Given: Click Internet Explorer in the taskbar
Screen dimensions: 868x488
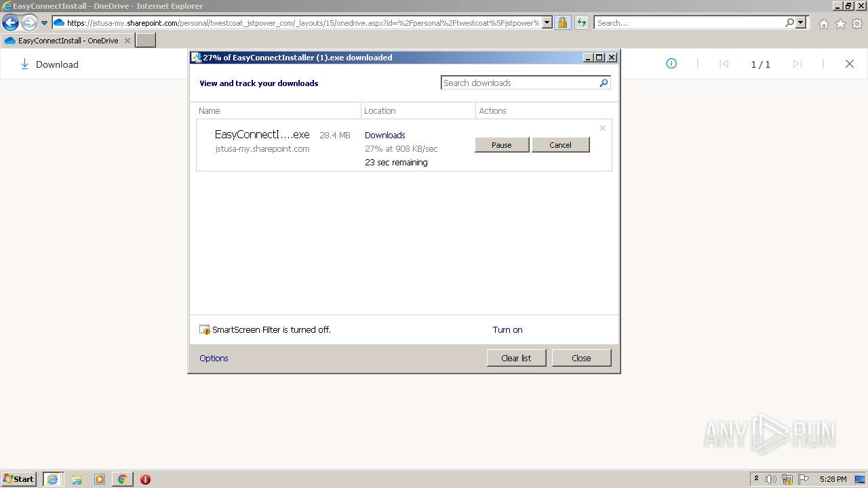Looking at the screenshot, I should (52, 479).
